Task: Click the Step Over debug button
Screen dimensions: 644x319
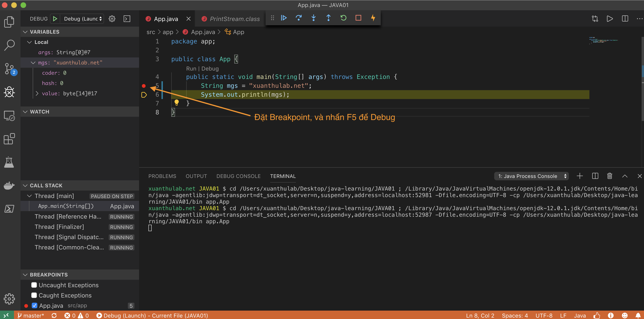Action: coord(298,18)
